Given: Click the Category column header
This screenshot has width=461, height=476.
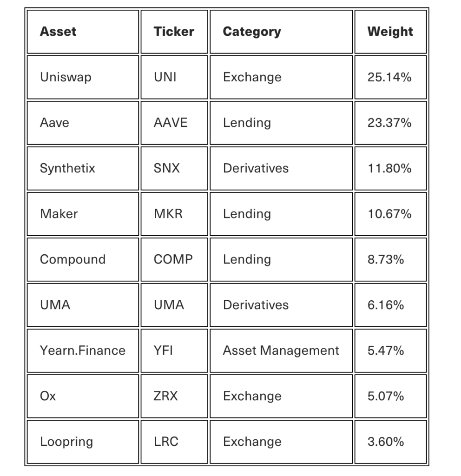Looking at the screenshot, I should point(252,32).
